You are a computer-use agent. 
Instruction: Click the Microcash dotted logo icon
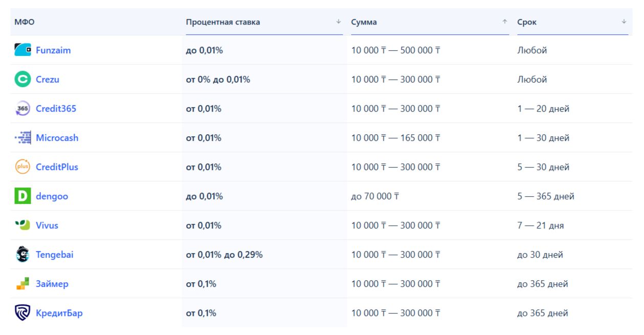pyautogui.click(x=23, y=138)
